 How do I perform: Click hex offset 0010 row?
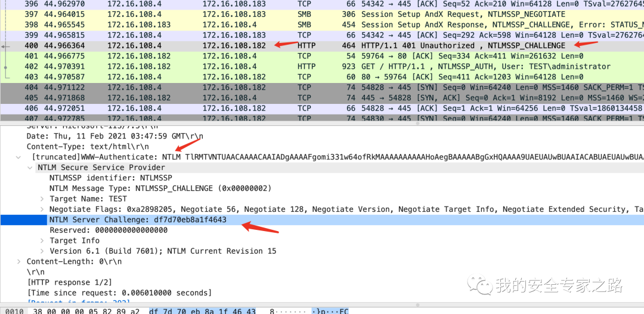click(x=14, y=311)
